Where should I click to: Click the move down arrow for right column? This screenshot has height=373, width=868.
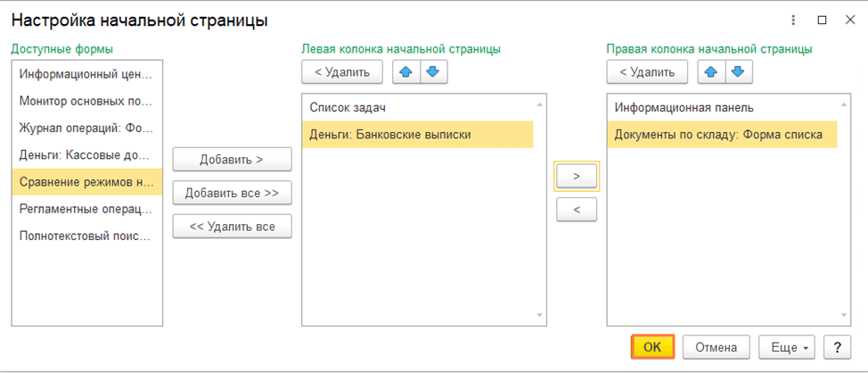738,72
